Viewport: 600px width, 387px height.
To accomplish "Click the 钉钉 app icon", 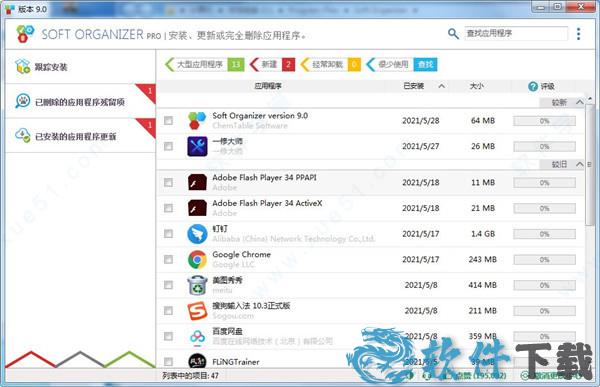I will [197, 234].
